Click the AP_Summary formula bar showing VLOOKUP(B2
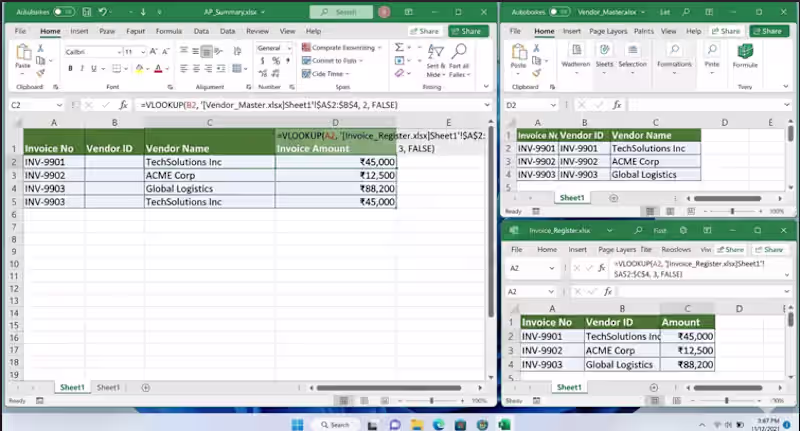 pos(309,105)
